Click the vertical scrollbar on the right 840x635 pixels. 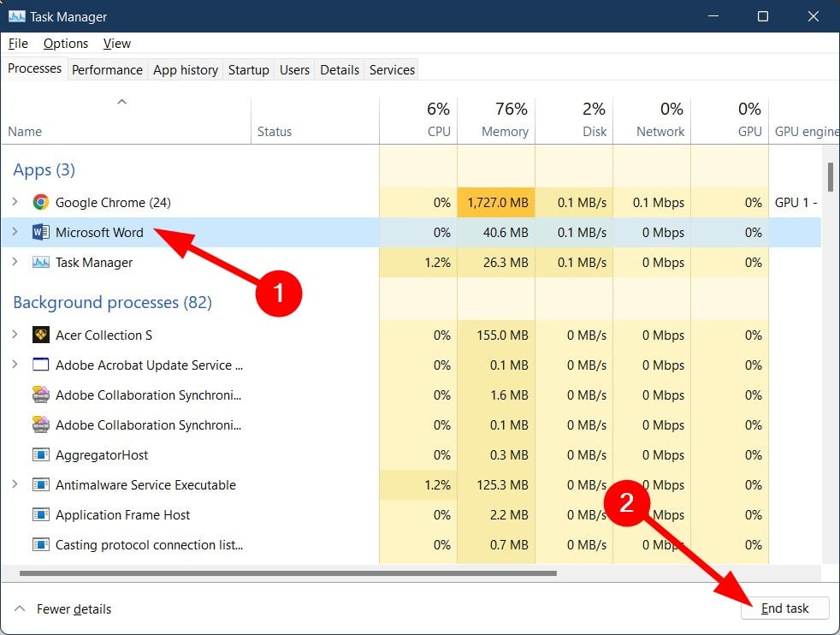pos(830,176)
